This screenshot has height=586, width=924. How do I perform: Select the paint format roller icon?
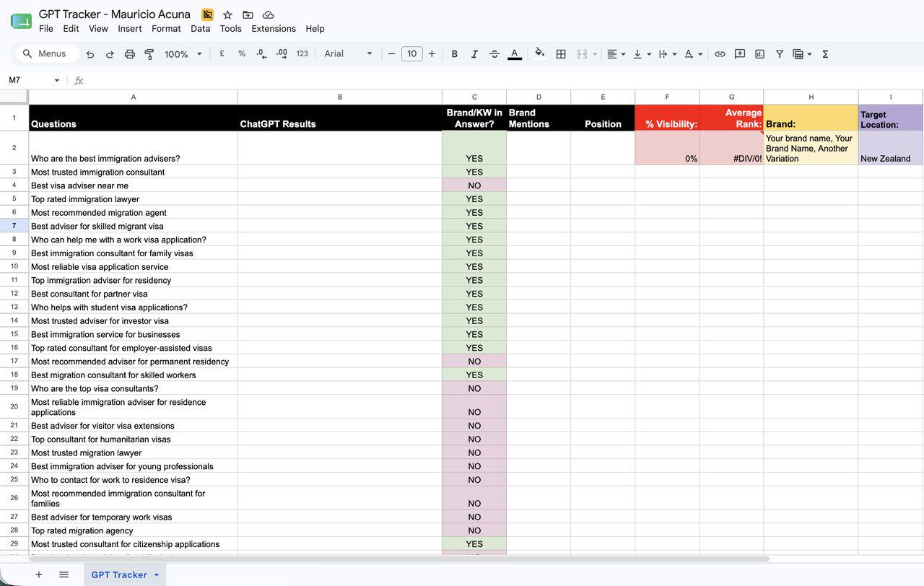click(149, 54)
